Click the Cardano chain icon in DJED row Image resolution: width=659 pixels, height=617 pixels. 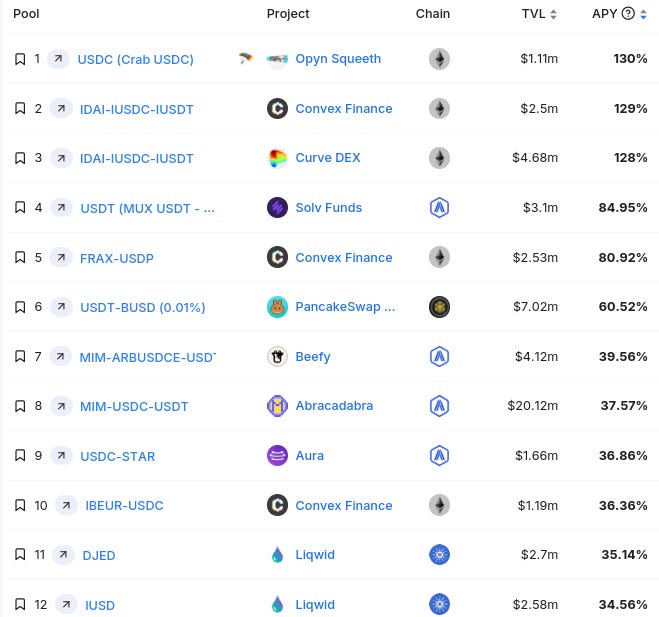pos(440,555)
